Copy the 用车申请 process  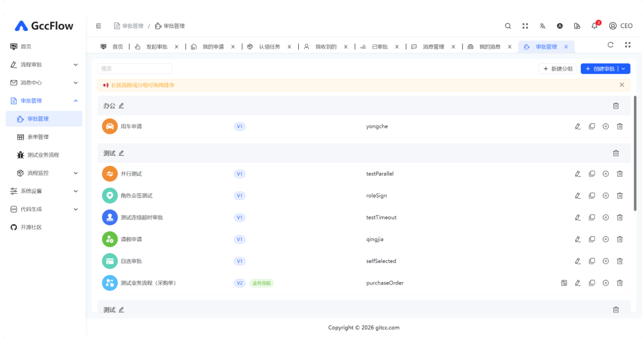tap(592, 126)
